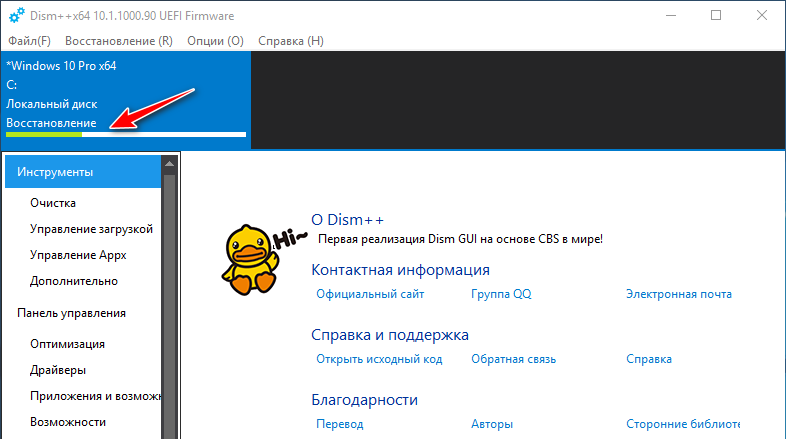Click the О Dism++ heading

(347, 220)
